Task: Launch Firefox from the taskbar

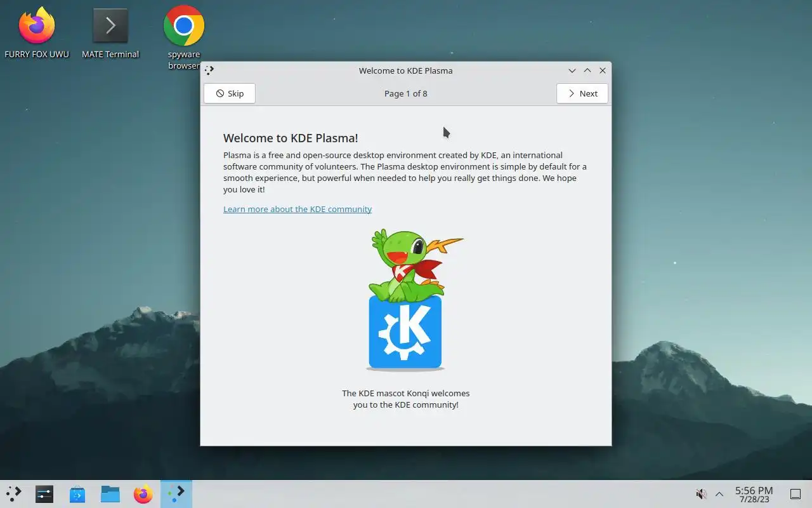Action: tap(143, 494)
